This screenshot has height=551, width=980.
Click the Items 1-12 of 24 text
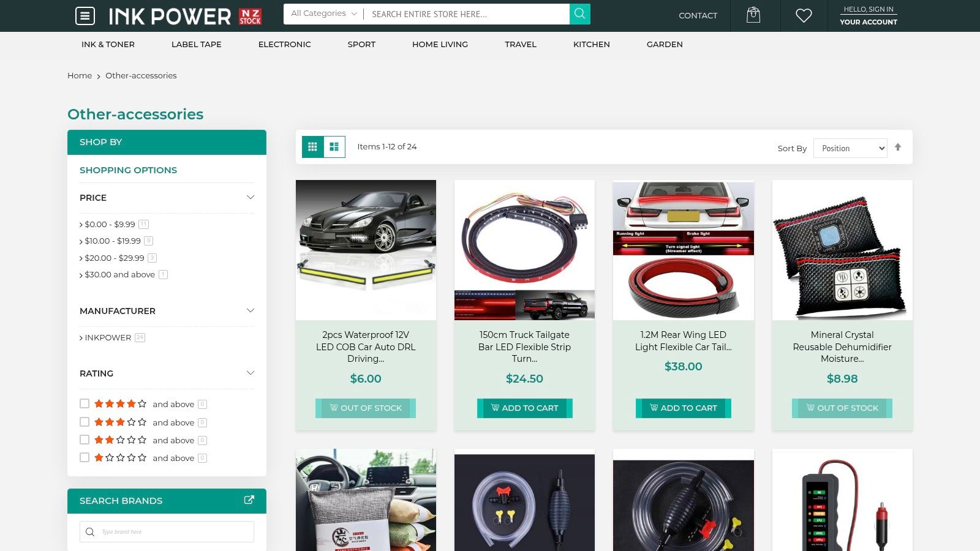click(387, 146)
